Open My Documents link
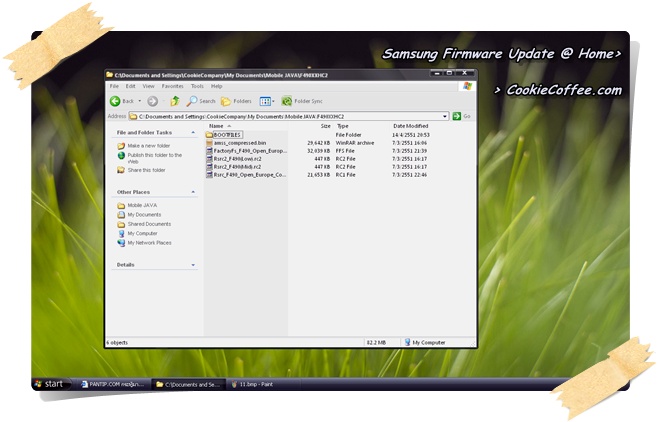The height and width of the screenshot is (422, 661). [x=145, y=215]
